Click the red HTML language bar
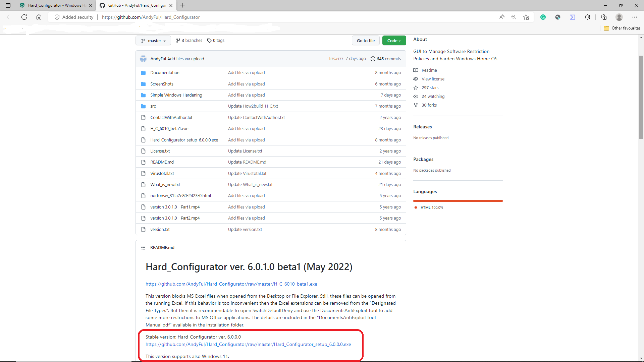 point(458,201)
